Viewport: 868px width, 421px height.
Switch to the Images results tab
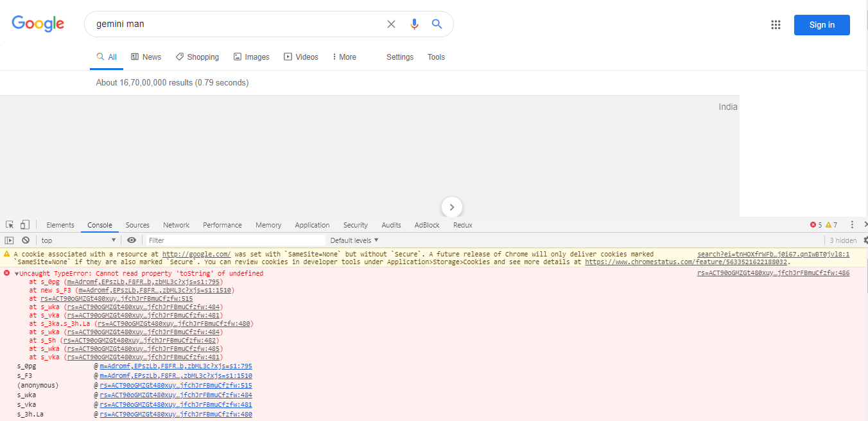(251, 57)
